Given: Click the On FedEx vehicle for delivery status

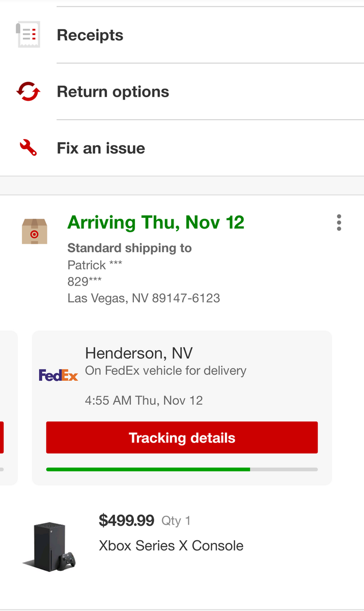Looking at the screenshot, I should click(165, 371).
